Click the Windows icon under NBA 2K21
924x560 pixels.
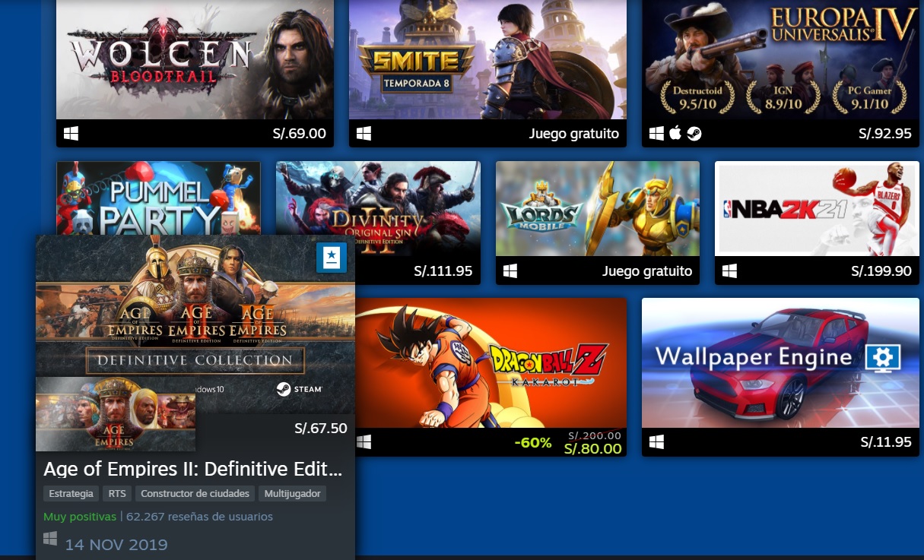coord(729,271)
